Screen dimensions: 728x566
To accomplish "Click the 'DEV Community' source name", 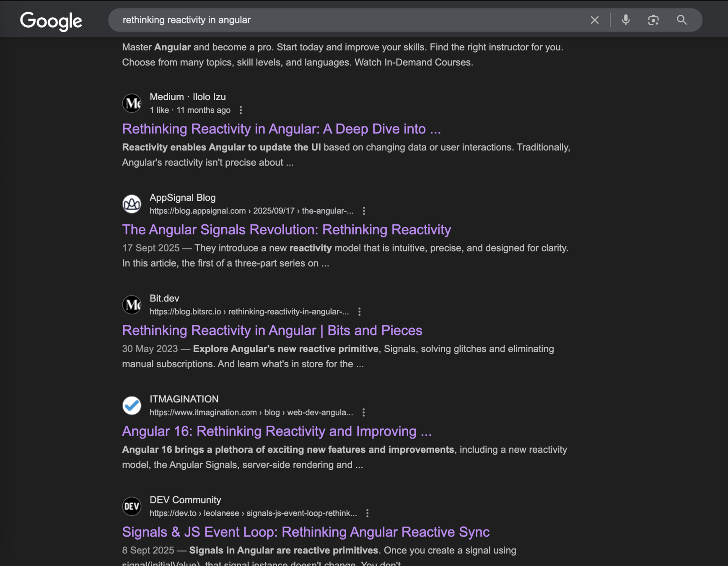I will click(x=185, y=500).
